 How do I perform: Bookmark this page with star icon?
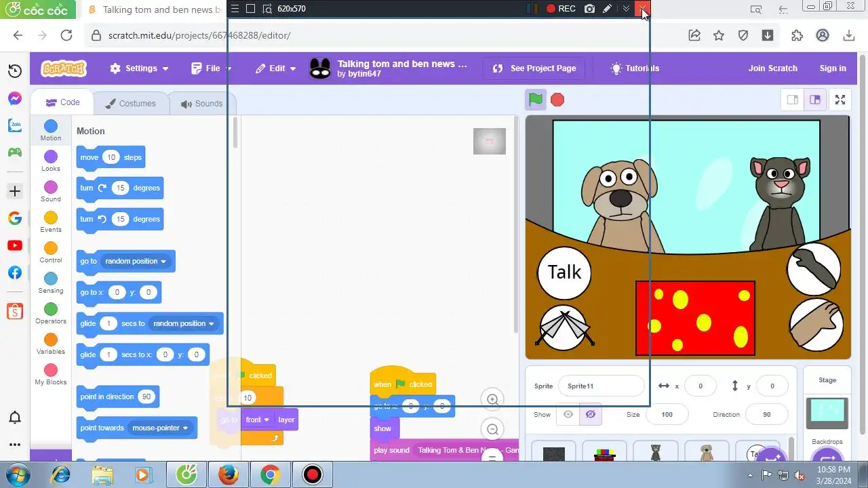(x=719, y=35)
